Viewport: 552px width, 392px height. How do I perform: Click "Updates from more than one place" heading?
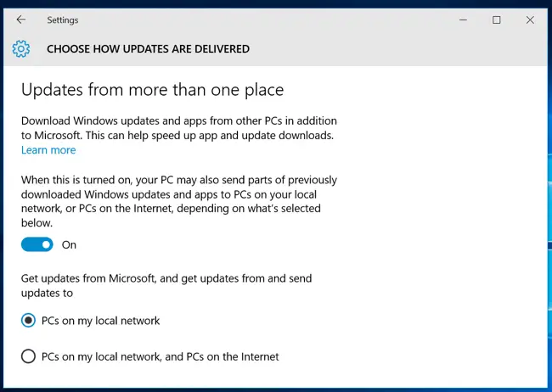(x=152, y=90)
